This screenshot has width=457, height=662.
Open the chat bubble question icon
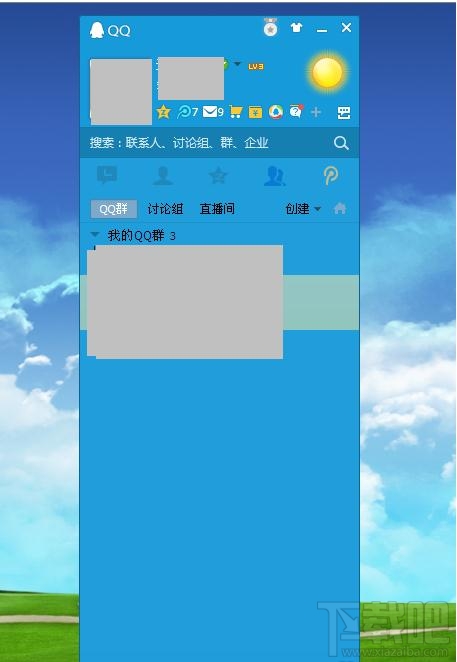(296, 111)
